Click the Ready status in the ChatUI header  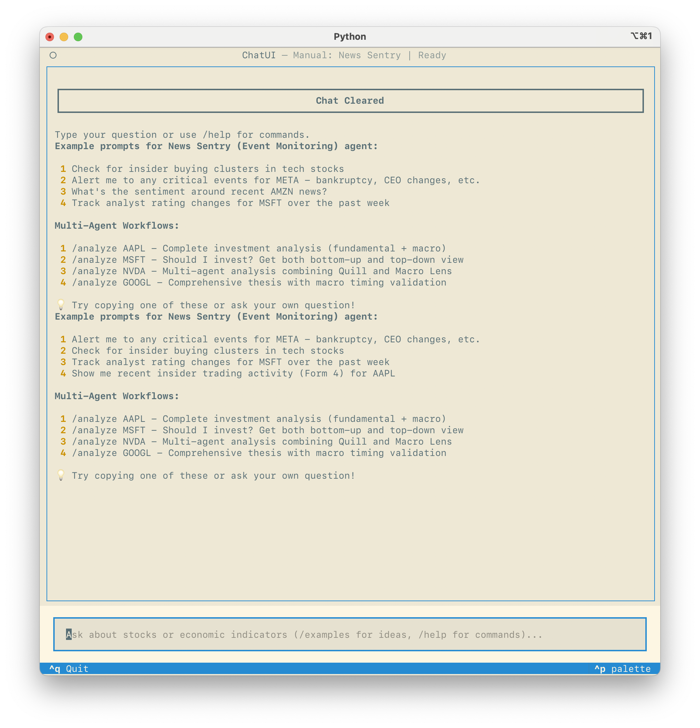click(x=432, y=55)
